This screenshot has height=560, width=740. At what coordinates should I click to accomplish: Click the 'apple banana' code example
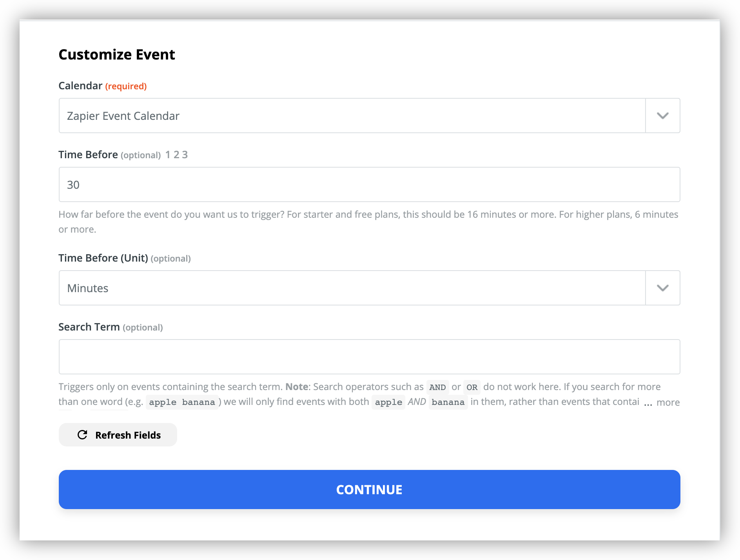coord(182,402)
